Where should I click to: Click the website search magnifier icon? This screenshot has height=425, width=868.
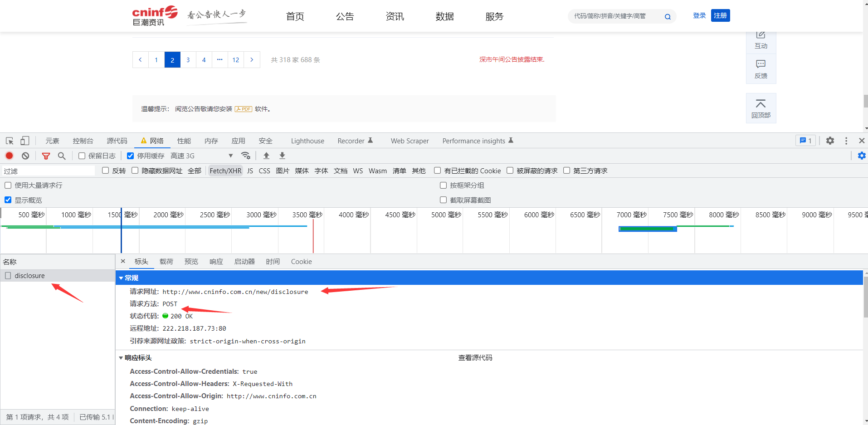coord(668,17)
